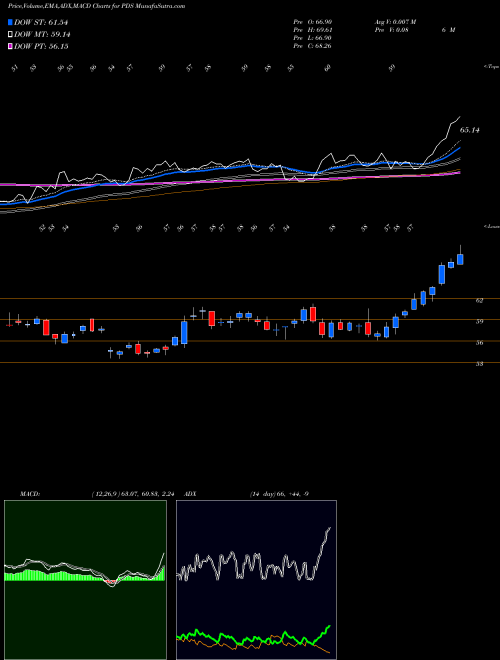Screen dimensions: 500x660
Task: Click the '<Lows' label at right edge
Action: tap(492, 226)
